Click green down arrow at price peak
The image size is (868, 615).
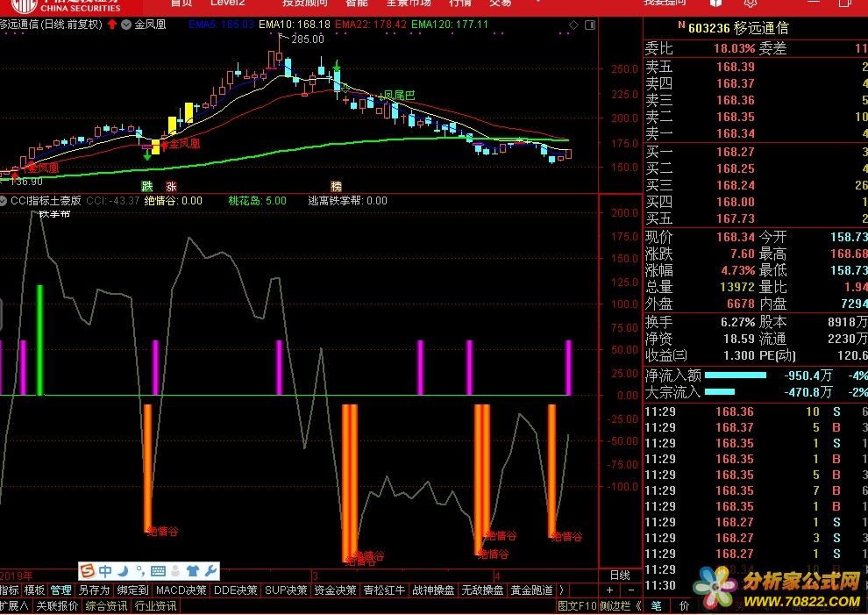(337, 68)
